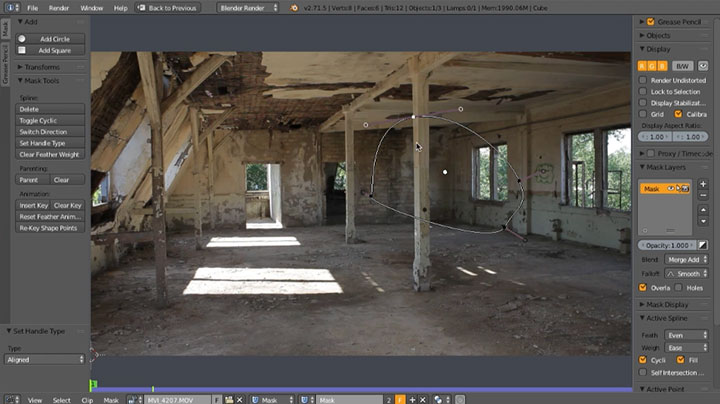Image resolution: width=720 pixels, height=404 pixels.
Task: Click Re-Key Shape Points button
Action: point(50,228)
